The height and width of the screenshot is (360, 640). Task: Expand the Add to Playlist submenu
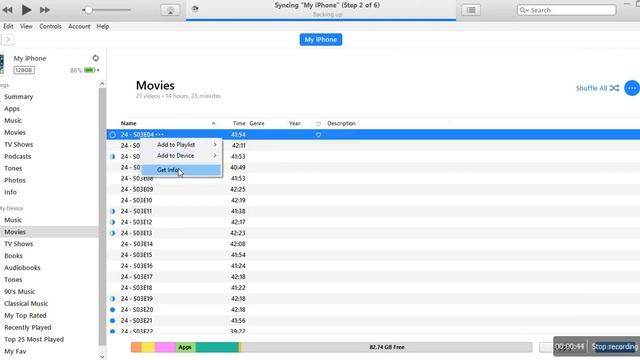[x=182, y=144]
